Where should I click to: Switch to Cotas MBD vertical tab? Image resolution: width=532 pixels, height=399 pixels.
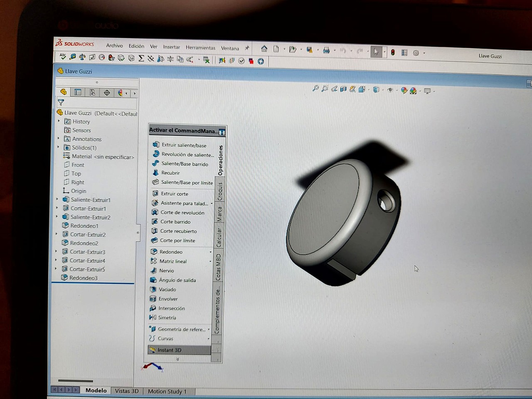[x=218, y=267]
